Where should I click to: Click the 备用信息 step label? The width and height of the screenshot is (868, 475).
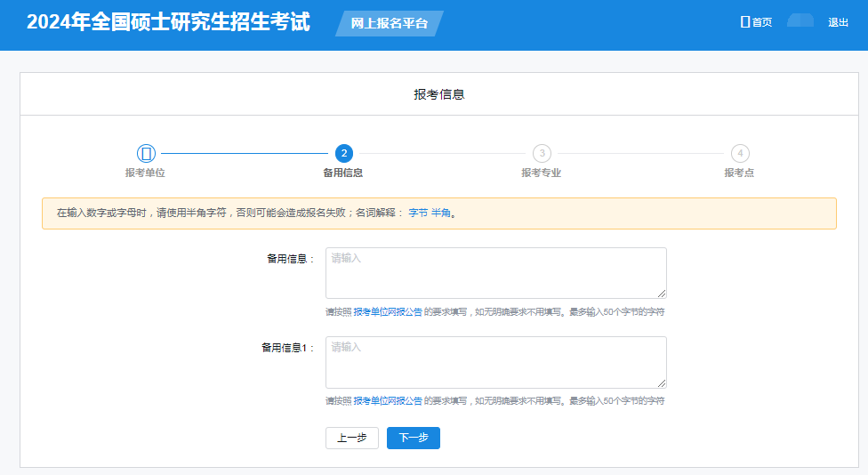343,173
